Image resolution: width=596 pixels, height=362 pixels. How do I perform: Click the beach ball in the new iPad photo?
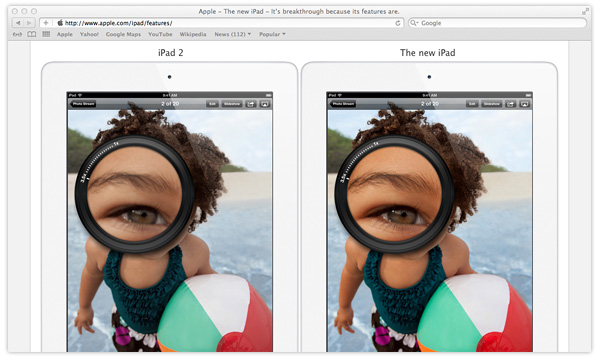pyautogui.click(x=474, y=314)
